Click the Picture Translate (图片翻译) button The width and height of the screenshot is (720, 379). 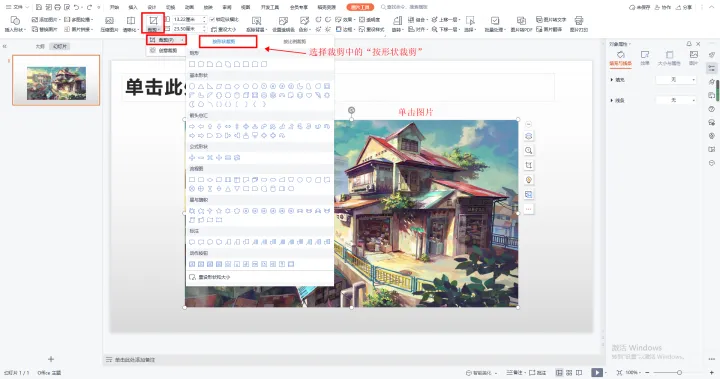click(x=549, y=29)
